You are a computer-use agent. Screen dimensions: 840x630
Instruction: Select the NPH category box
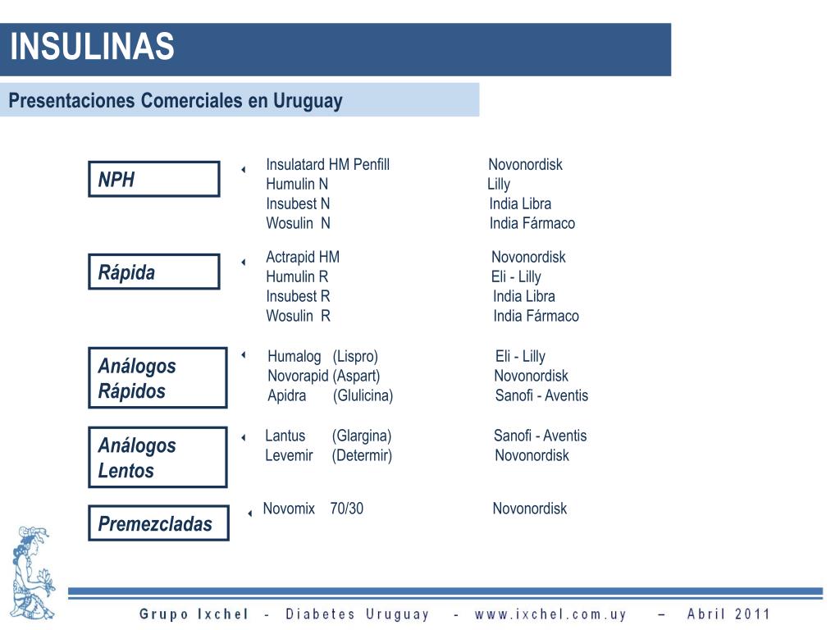(154, 179)
